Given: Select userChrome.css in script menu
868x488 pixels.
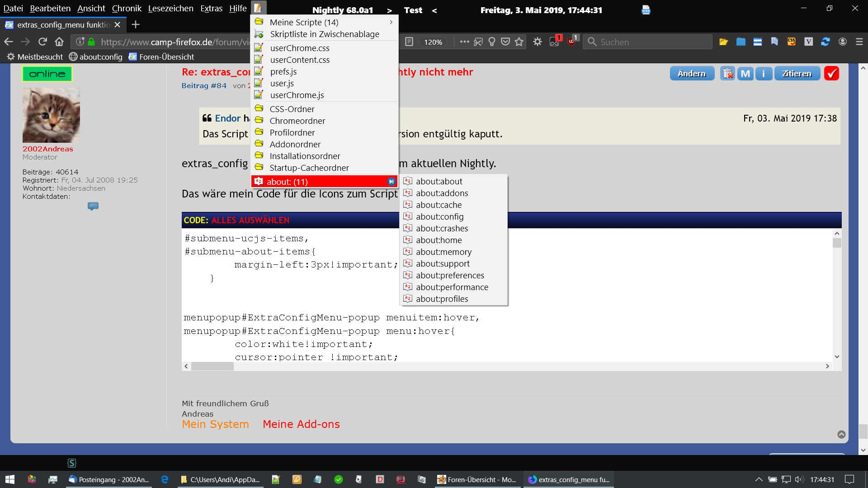Looking at the screenshot, I should 299,48.
